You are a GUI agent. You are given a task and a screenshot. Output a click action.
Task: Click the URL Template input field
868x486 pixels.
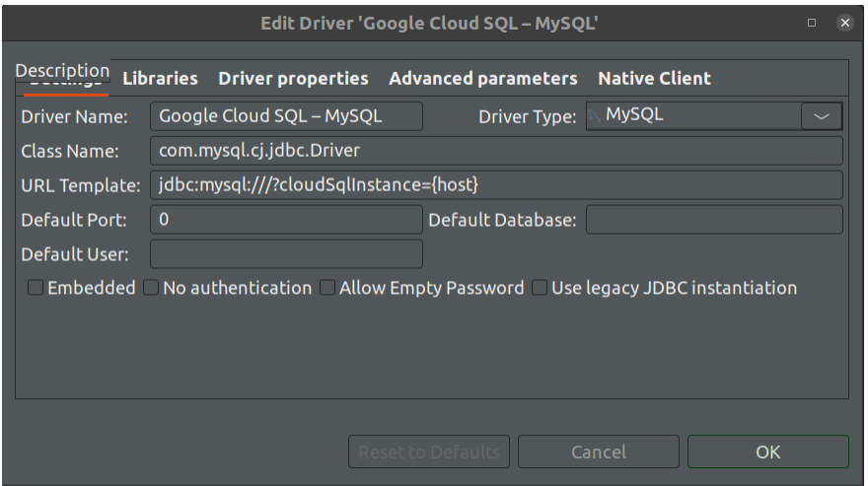(x=496, y=185)
